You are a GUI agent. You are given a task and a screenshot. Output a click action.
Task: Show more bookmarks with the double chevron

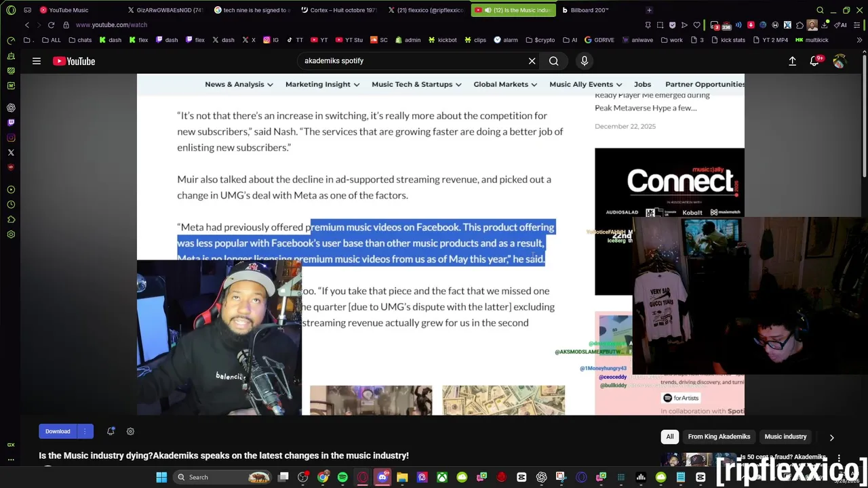859,40
